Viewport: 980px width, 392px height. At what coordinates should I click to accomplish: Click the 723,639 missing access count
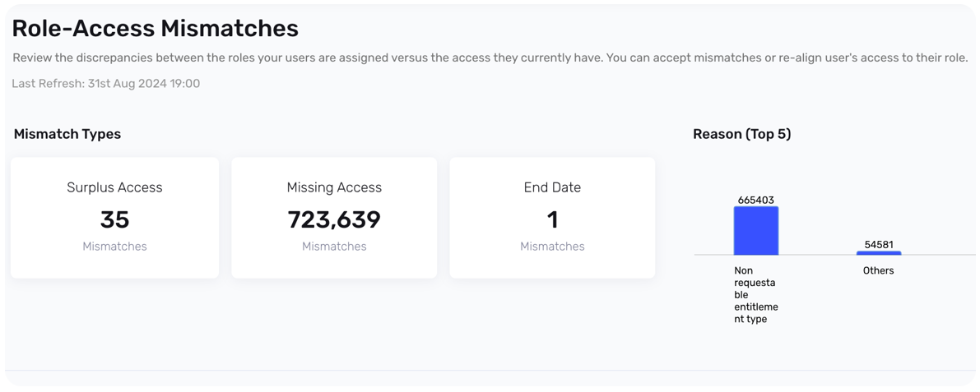pyautogui.click(x=334, y=219)
